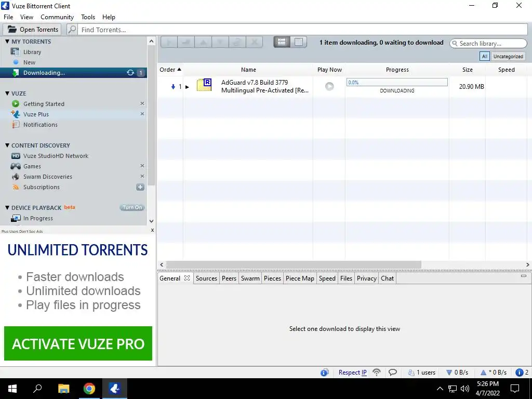
Task: Select the New torrents sidebar entry
Action: 29,62
